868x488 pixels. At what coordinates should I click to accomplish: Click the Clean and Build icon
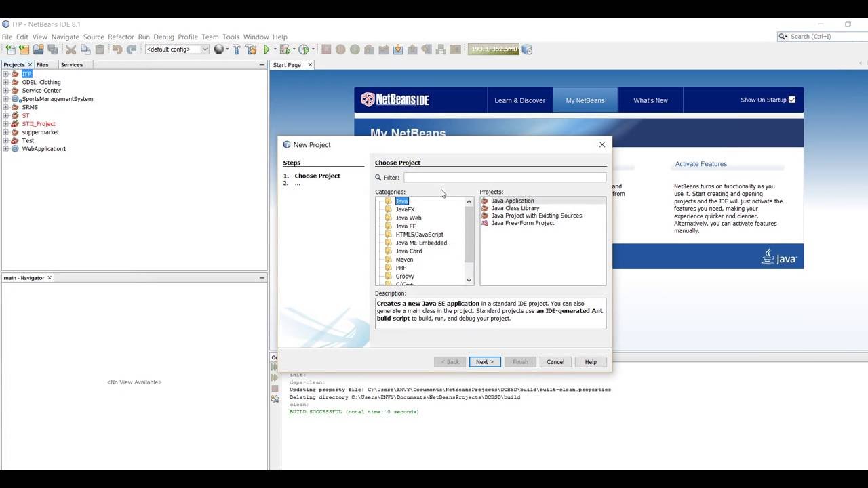coord(252,49)
